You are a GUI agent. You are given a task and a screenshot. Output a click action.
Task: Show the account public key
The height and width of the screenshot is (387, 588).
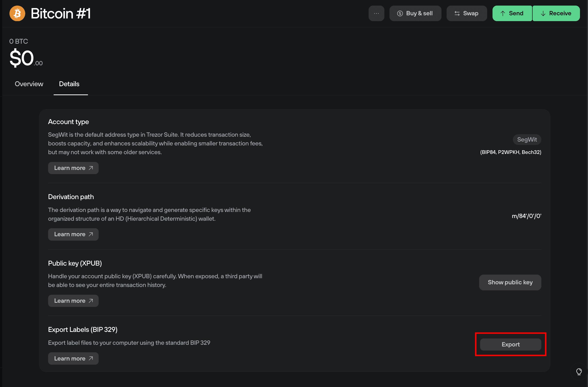tap(510, 282)
